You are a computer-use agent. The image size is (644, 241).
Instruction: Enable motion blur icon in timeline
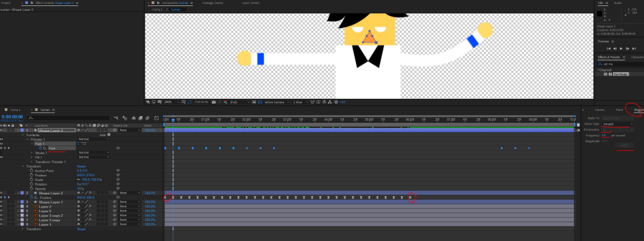(x=147, y=118)
